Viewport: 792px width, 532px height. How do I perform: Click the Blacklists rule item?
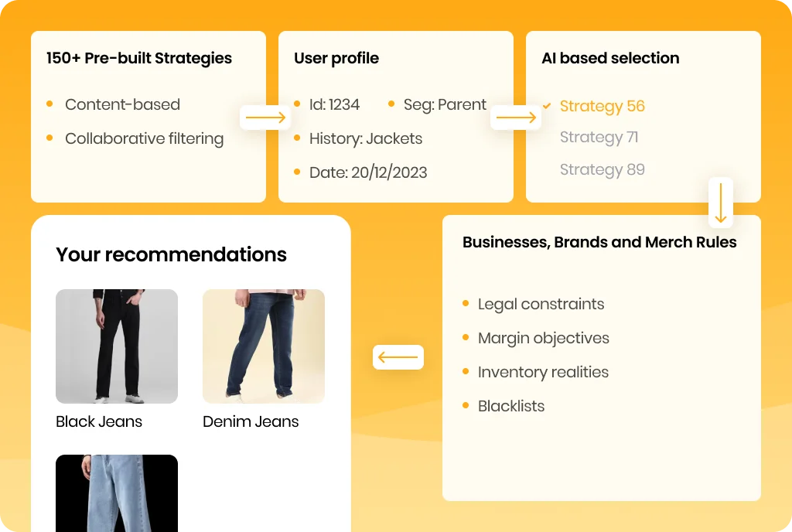511,406
